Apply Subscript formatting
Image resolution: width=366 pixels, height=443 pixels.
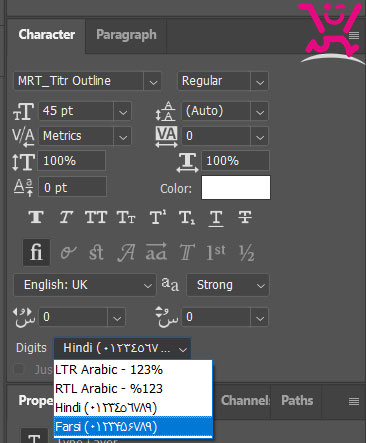pyautogui.click(x=187, y=217)
